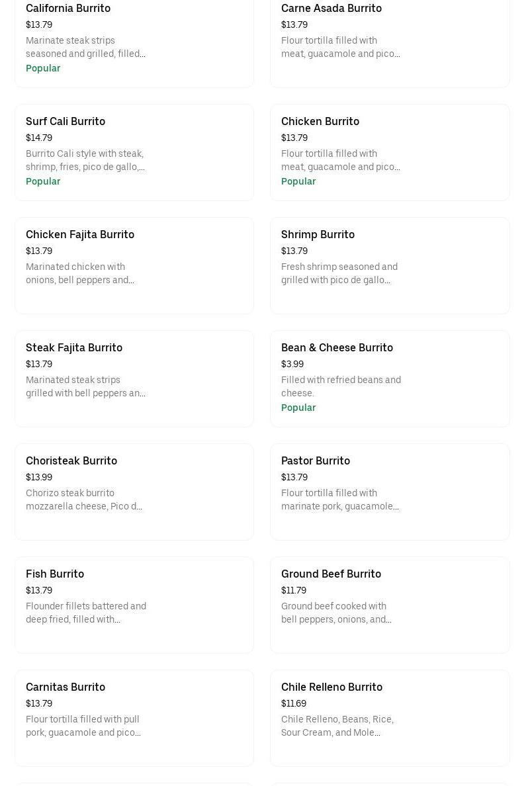This screenshot has width=532, height=786.
Task: Click the Flounder fillets description text
Action: (86, 613)
